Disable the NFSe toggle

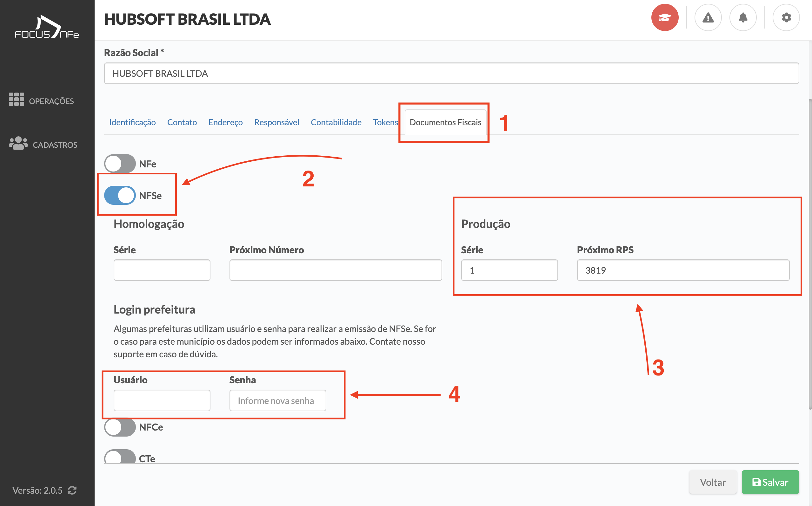click(x=120, y=195)
